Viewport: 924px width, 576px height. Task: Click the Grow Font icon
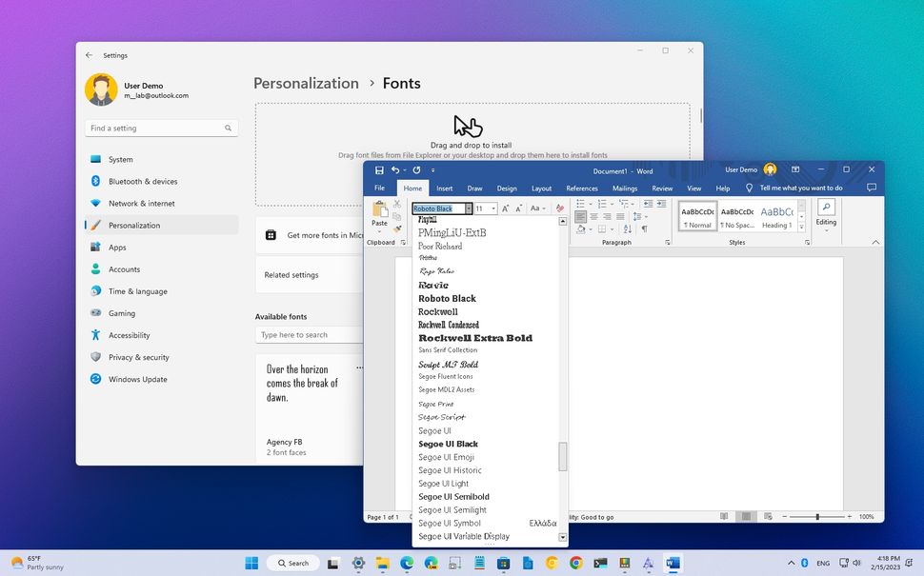click(x=506, y=208)
